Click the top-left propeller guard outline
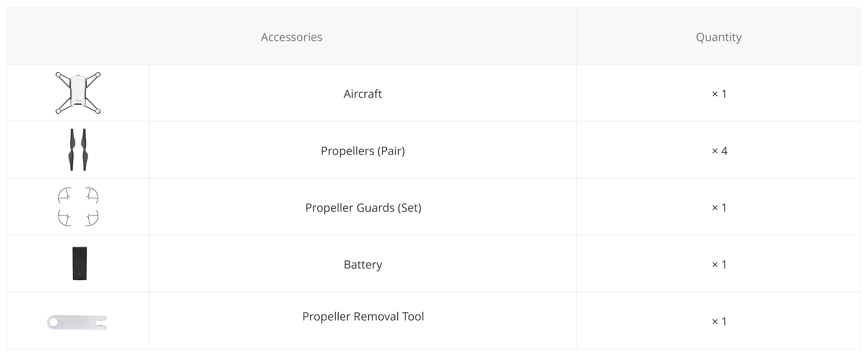Image resolution: width=868 pixels, height=358 pixels. coord(65,195)
